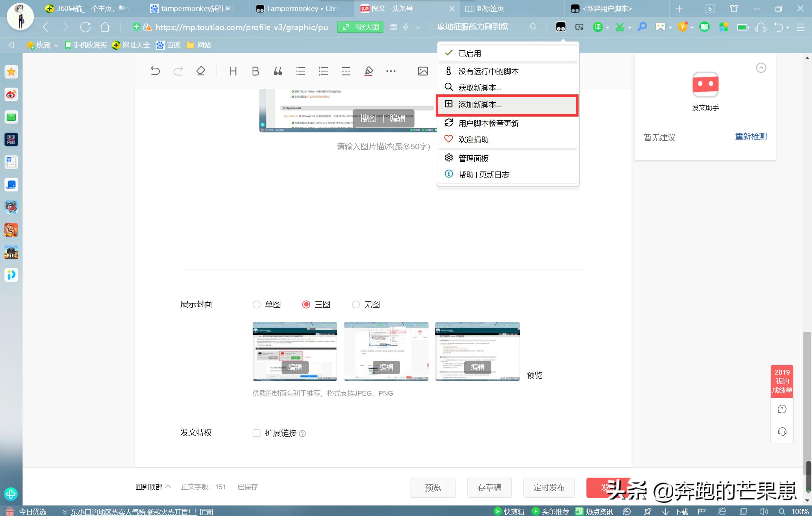Insert an image via the editor toolbar

click(x=423, y=71)
